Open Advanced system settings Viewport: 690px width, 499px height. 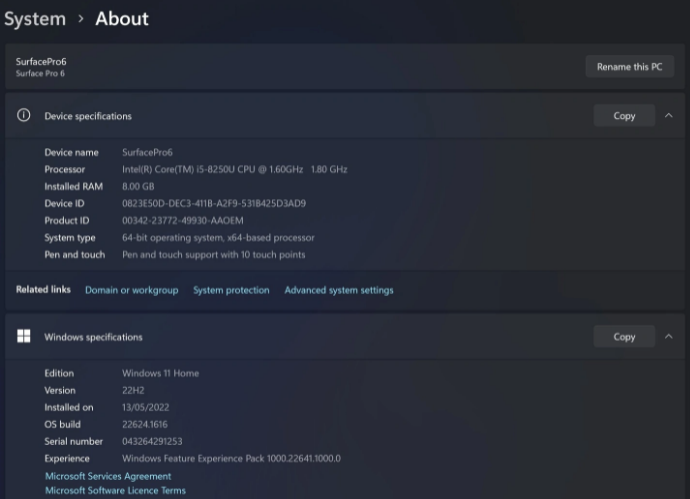click(339, 290)
